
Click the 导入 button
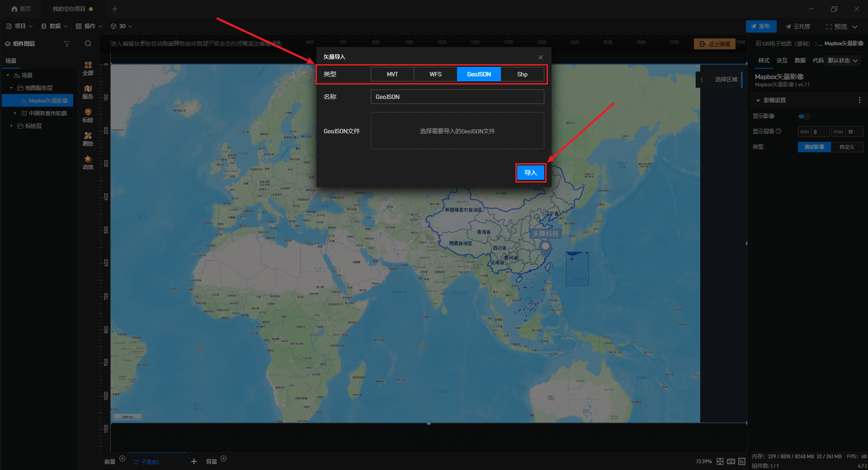(x=531, y=173)
